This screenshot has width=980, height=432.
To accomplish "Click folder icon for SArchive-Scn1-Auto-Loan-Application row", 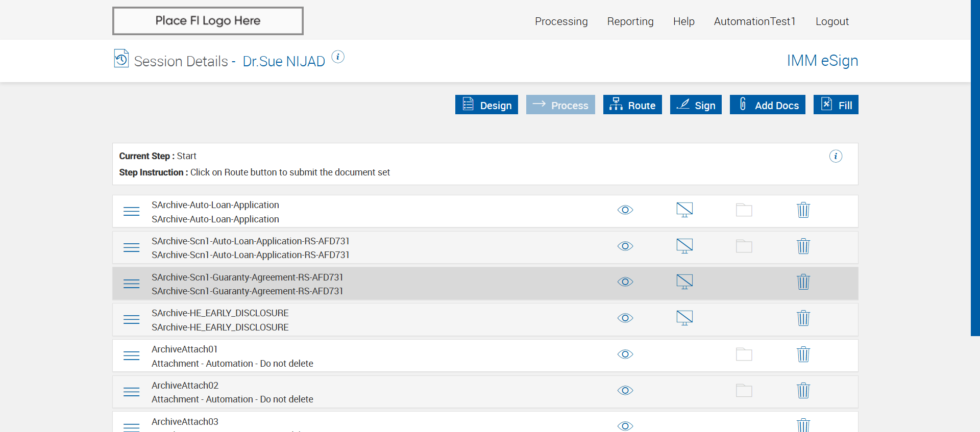I will coord(744,246).
